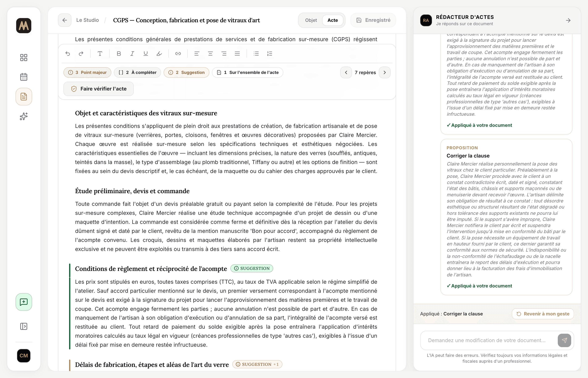
Task: Filter by 2 Suggestion chip
Action: [x=186, y=72]
